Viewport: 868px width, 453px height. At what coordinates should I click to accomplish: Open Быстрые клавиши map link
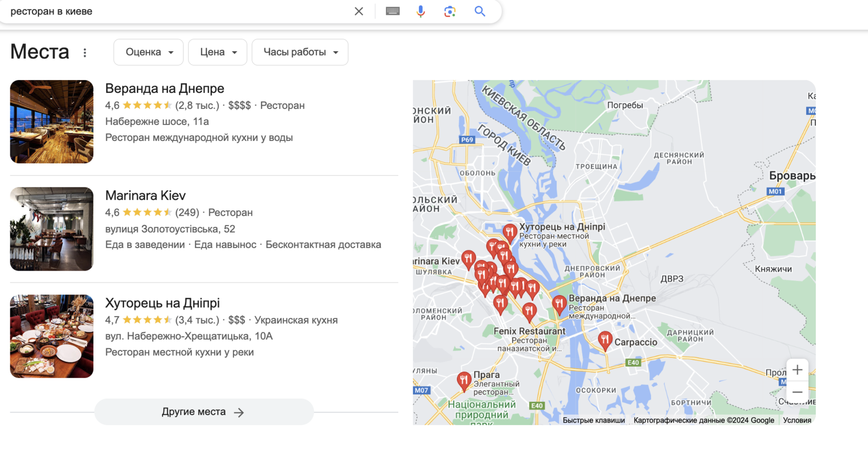594,420
